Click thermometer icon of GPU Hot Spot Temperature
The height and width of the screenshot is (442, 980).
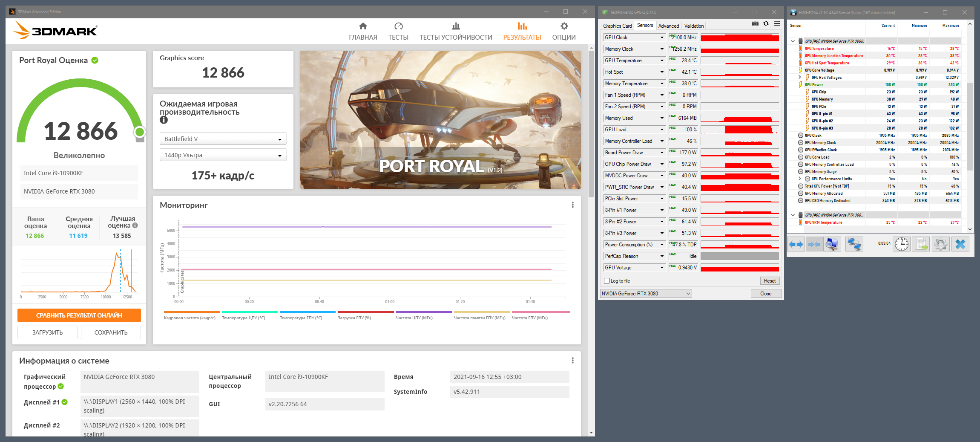click(800, 63)
